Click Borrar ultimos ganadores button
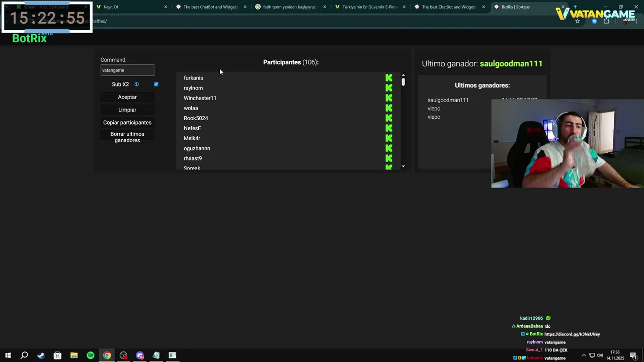This screenshot has height=362, width=644. click(127, 137)
